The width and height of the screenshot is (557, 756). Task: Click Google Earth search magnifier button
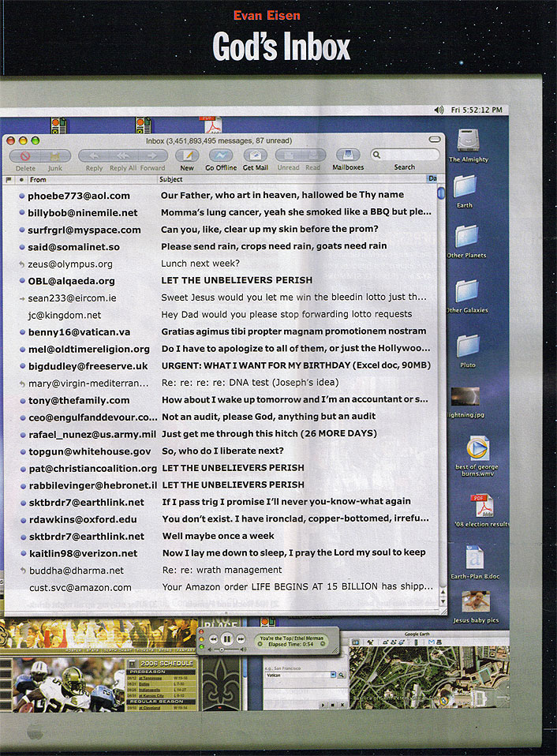[341, 675]
